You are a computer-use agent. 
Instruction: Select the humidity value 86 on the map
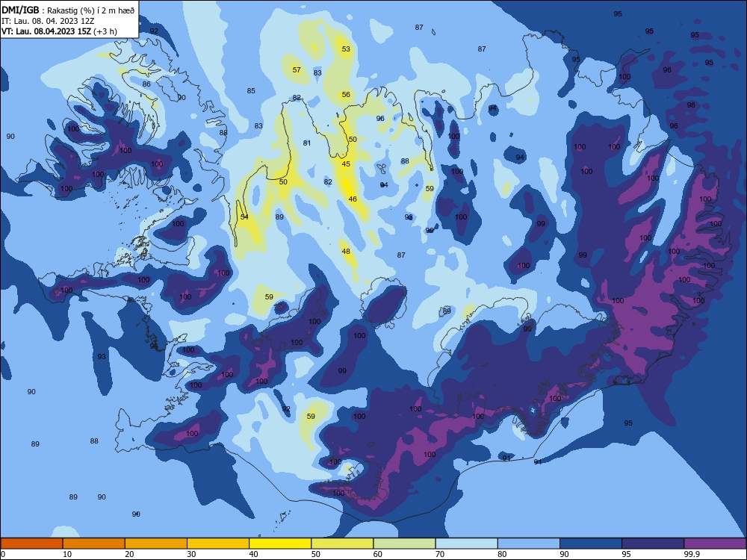pos(146,84)
